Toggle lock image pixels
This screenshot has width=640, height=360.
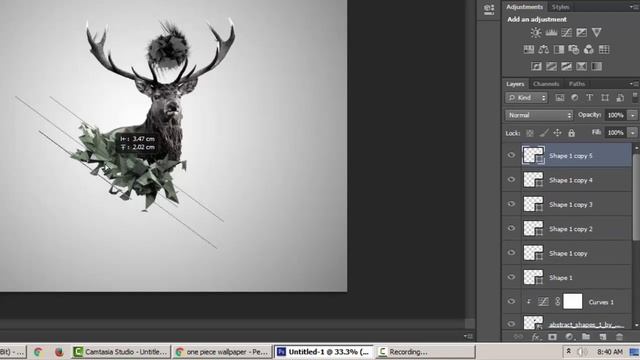point(544,133)
